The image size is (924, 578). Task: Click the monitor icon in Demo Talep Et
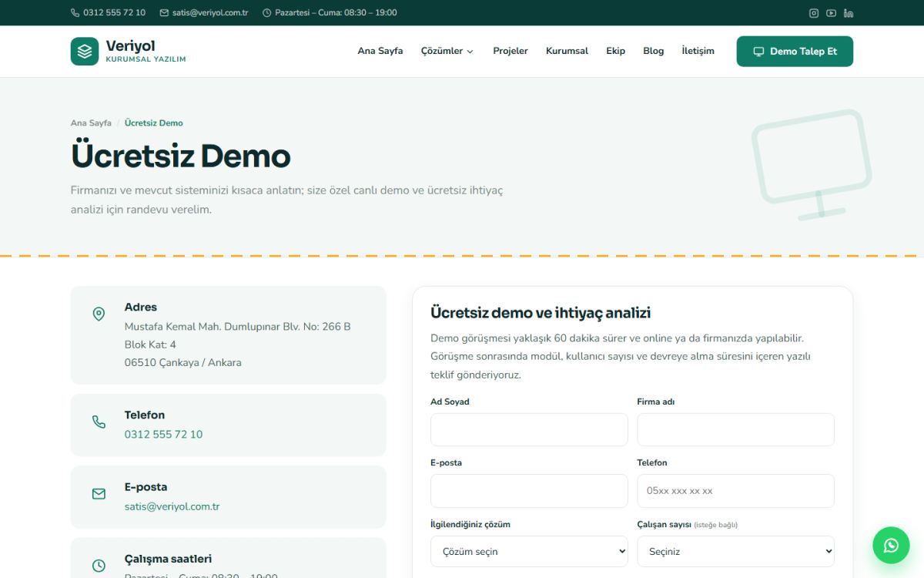(x=758, y=52)
